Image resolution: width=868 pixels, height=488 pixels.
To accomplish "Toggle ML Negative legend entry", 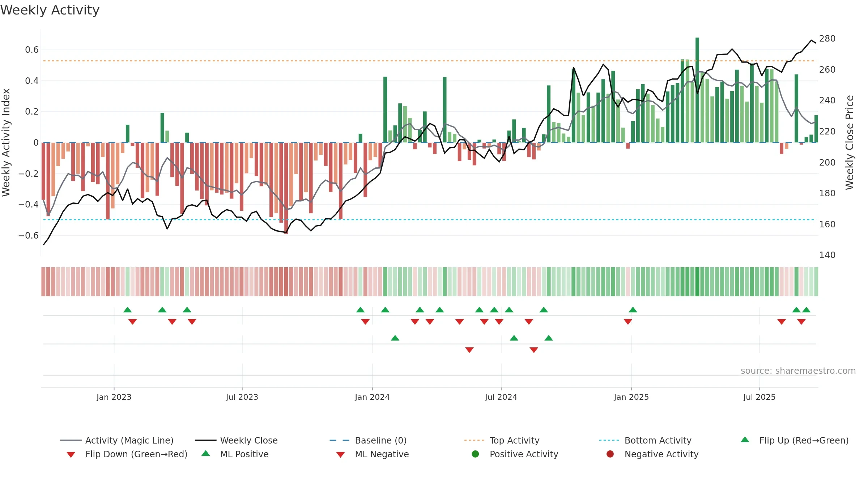I will tap(373, 454).
